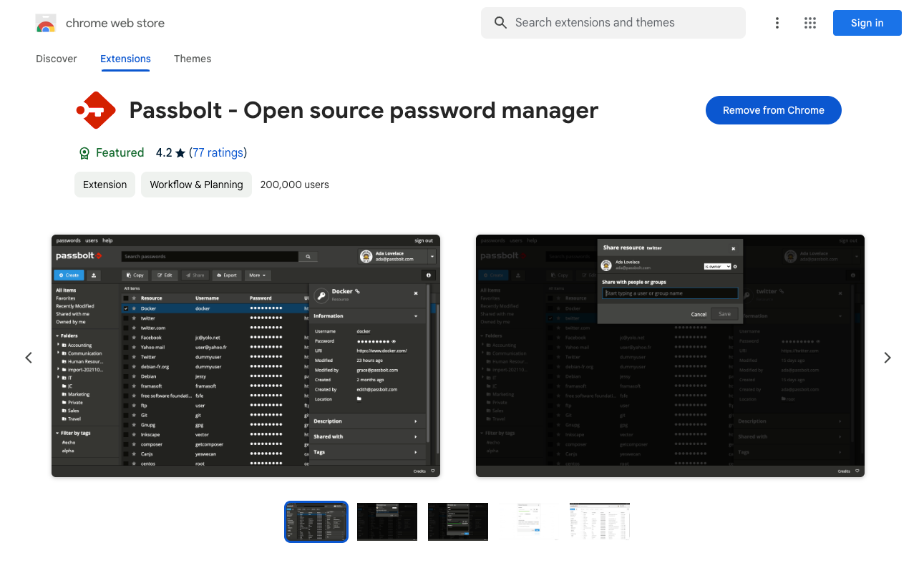Select the fourth carousel thumbnail

click(529, 521)
